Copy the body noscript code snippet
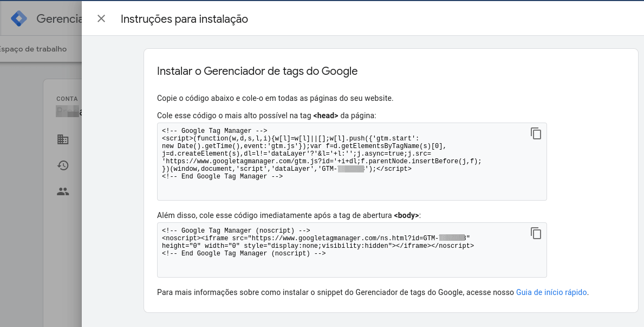This screenshot has height=327, width=644. 536,233
